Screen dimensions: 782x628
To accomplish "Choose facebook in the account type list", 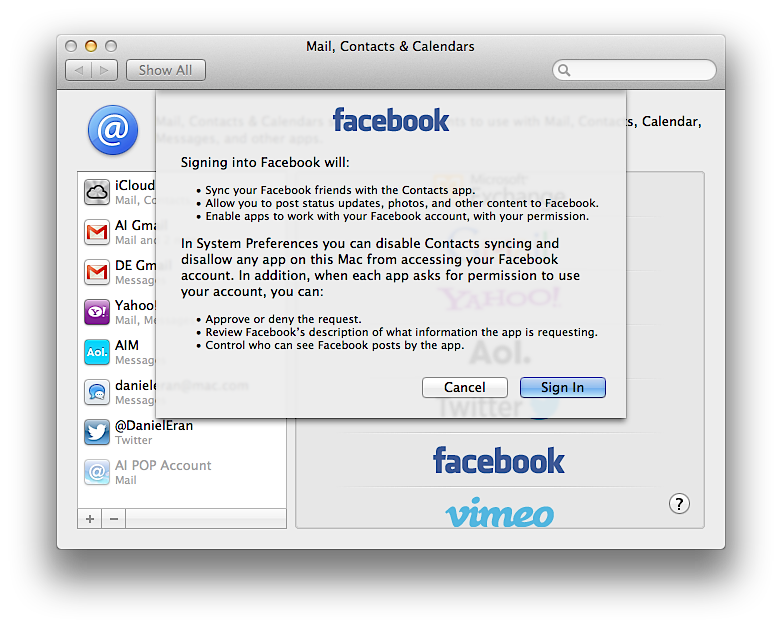I will tap(499, 460).
